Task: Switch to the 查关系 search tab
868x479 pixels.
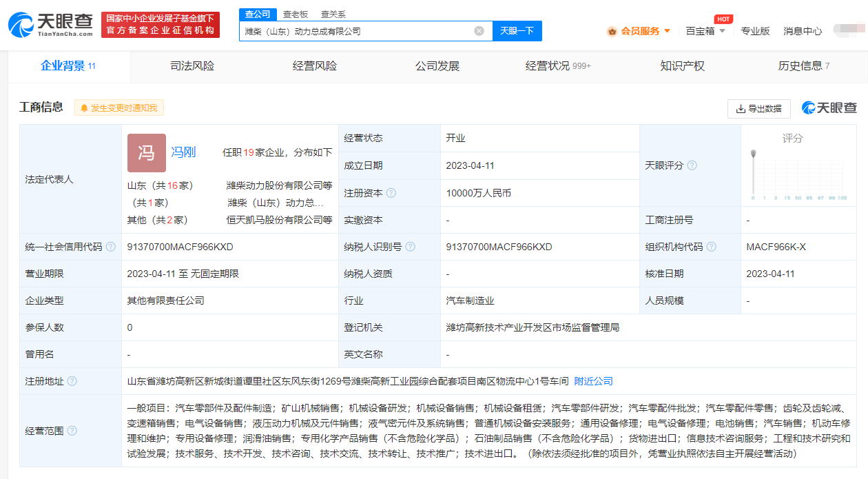Action: coord(333,14)
